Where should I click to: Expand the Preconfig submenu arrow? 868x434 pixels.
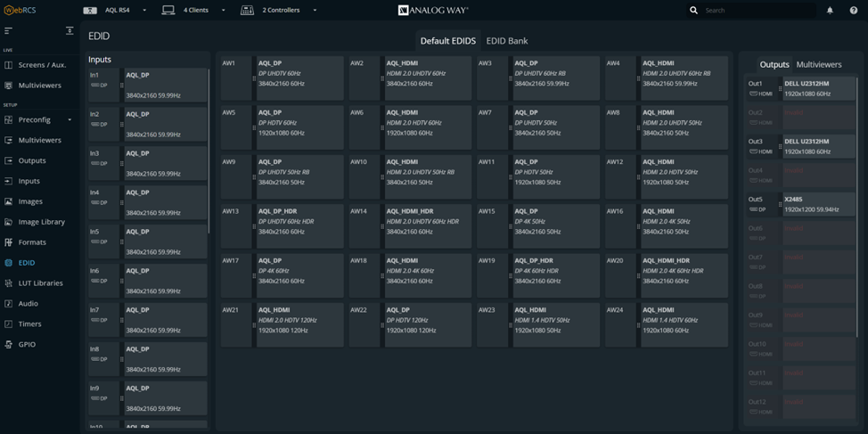tap(70, 120)
